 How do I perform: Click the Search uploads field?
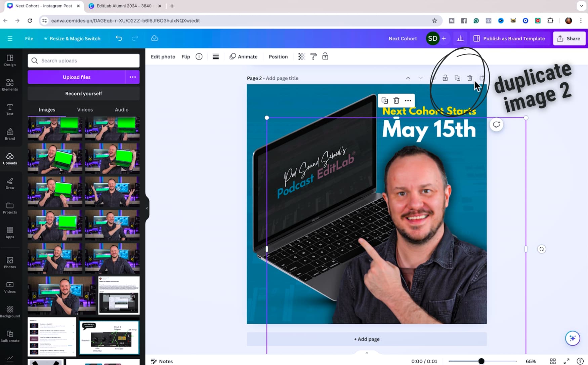[84, 60]
